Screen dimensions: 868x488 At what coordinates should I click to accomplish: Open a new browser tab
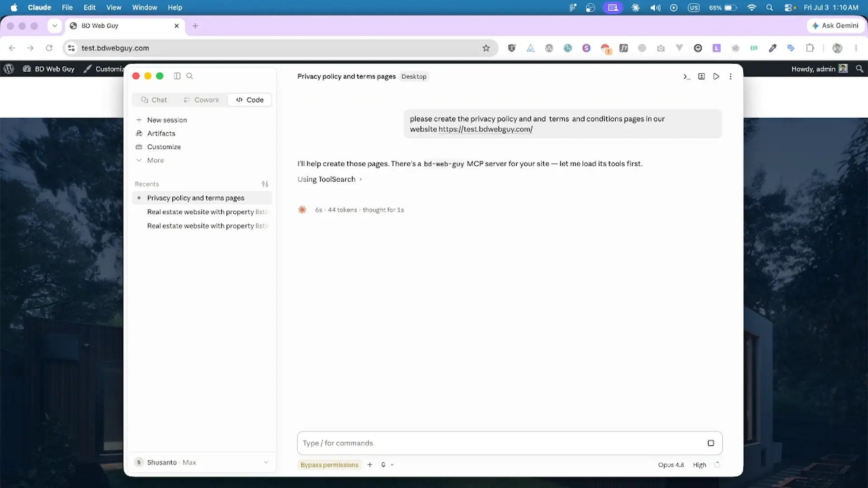click(195, 26)
